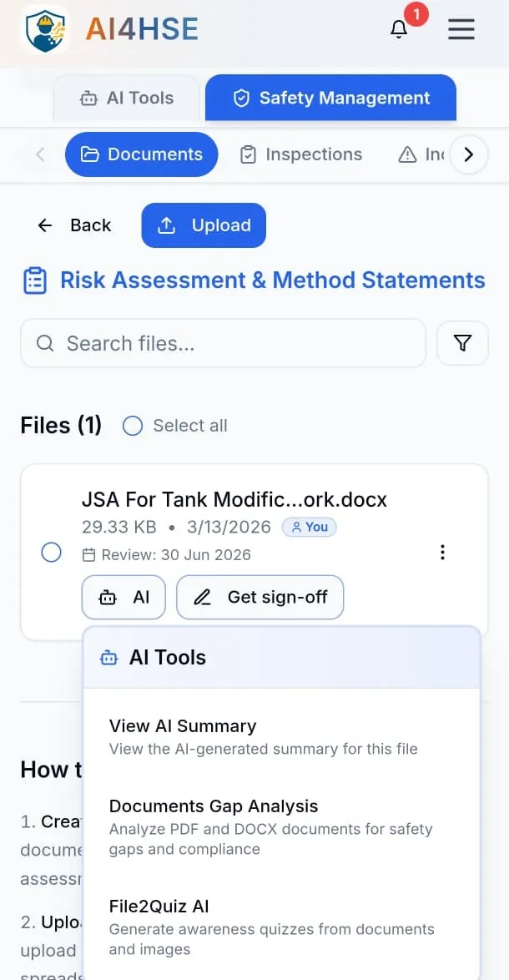Click the robot icon in AI Tools header
Screen dimensions: 509x980
tap(108, 658)
